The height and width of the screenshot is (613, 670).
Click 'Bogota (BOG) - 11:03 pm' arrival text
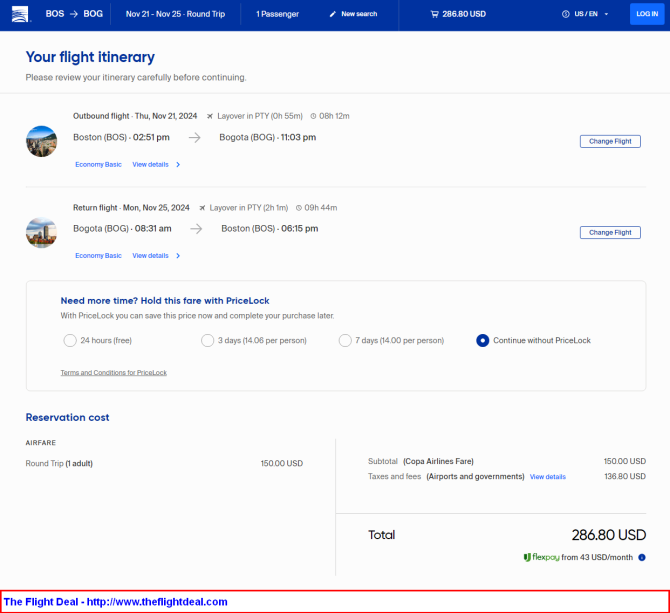267,138
